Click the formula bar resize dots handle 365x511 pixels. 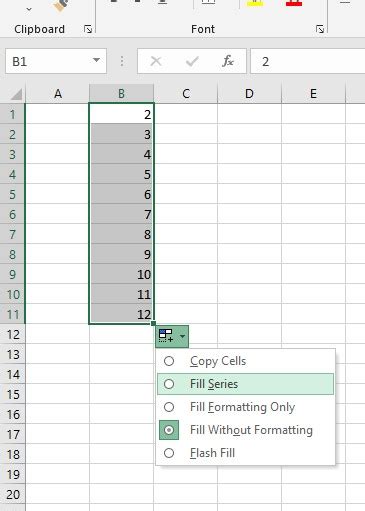[122, 61]
